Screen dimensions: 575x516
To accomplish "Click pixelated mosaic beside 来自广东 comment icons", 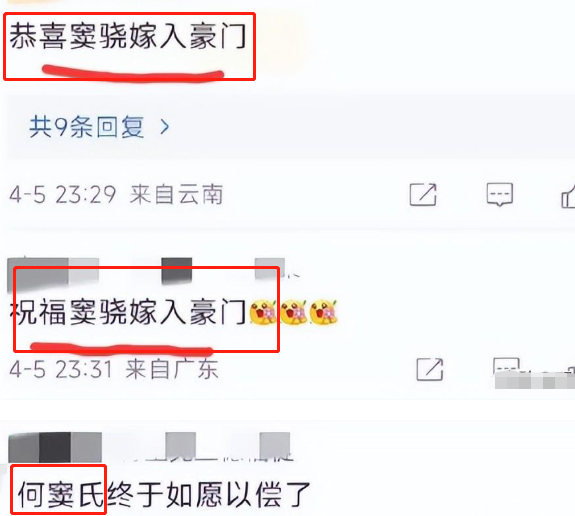I will click(535, 380).
